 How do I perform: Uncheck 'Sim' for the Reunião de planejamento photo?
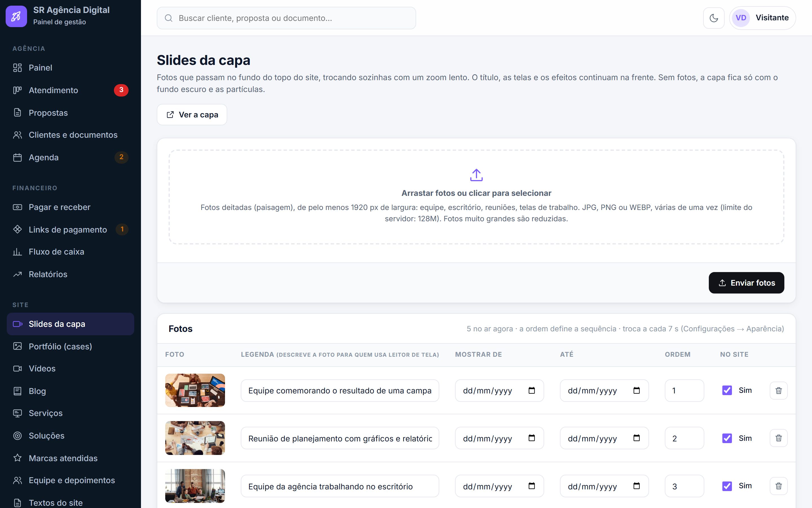(727, 438)
